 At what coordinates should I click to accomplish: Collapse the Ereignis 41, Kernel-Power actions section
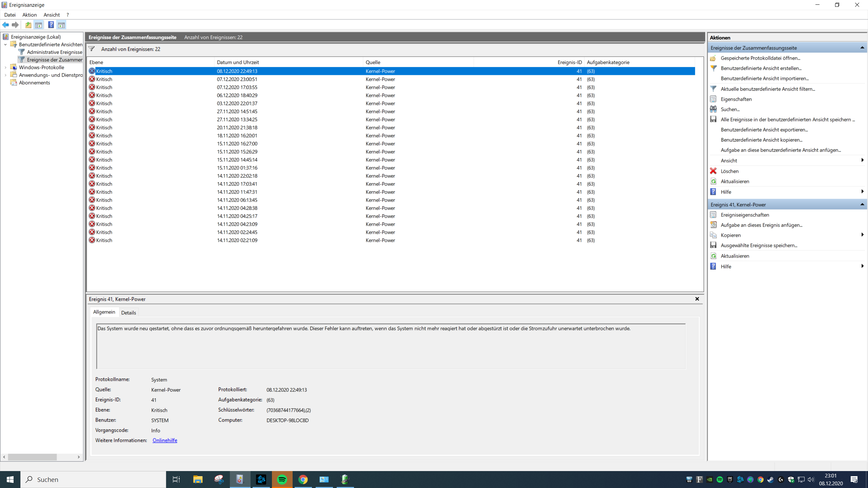point(862,204)
